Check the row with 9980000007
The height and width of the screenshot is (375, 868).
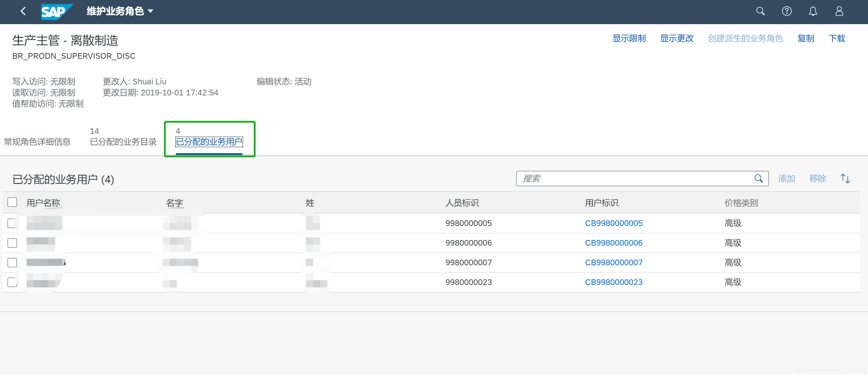[12, 262]
